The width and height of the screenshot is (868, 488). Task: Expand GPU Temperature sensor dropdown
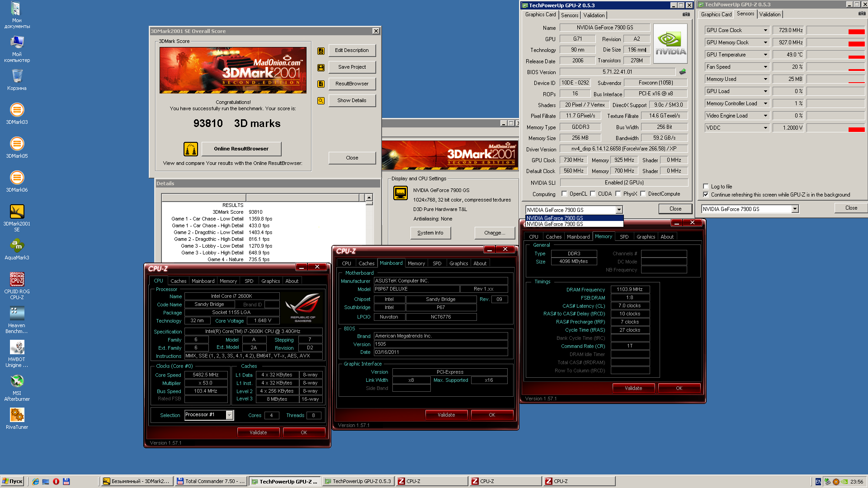click(x=765, y=55)
